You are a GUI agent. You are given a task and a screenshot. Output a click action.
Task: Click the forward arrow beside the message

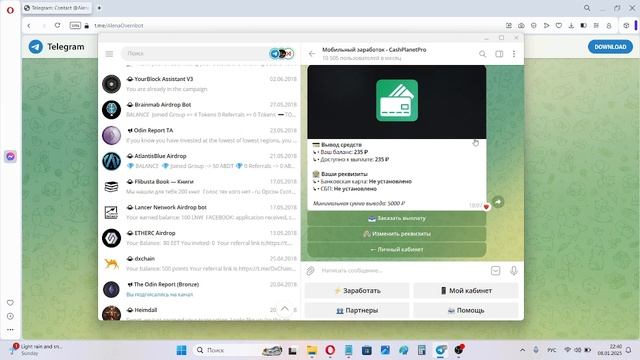[x=498, y=202]
